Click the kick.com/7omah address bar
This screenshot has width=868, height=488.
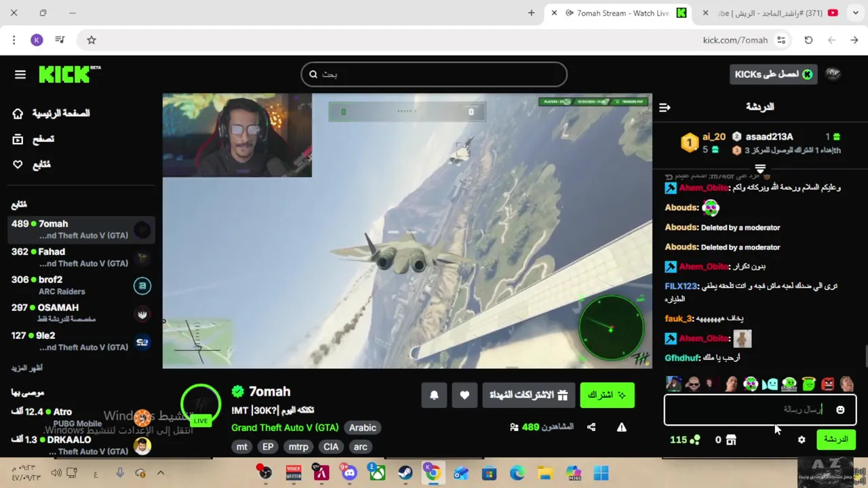(x=735, y=40)
